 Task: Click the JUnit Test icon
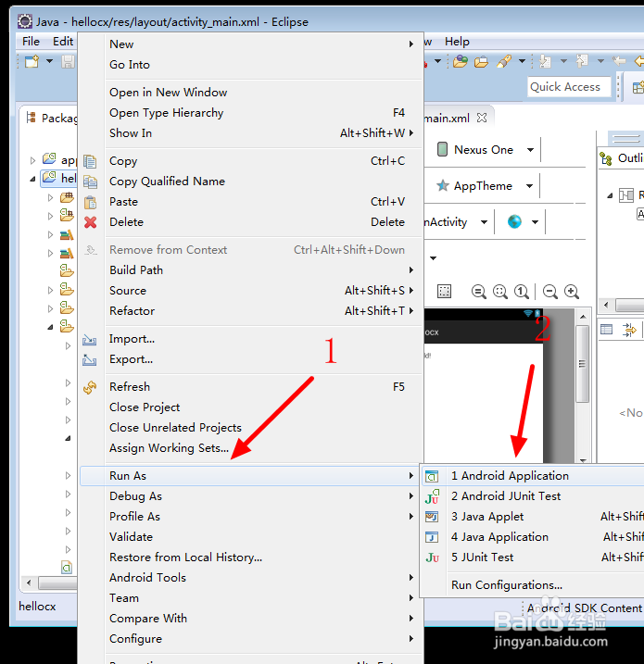(432, 558)
